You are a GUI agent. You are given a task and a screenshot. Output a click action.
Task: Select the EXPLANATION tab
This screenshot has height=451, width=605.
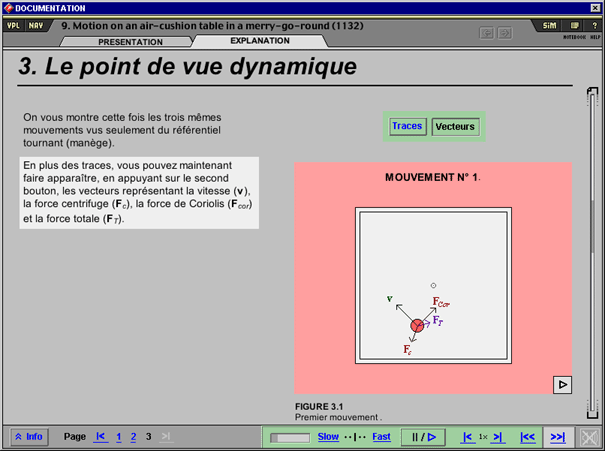coord(259,42)
